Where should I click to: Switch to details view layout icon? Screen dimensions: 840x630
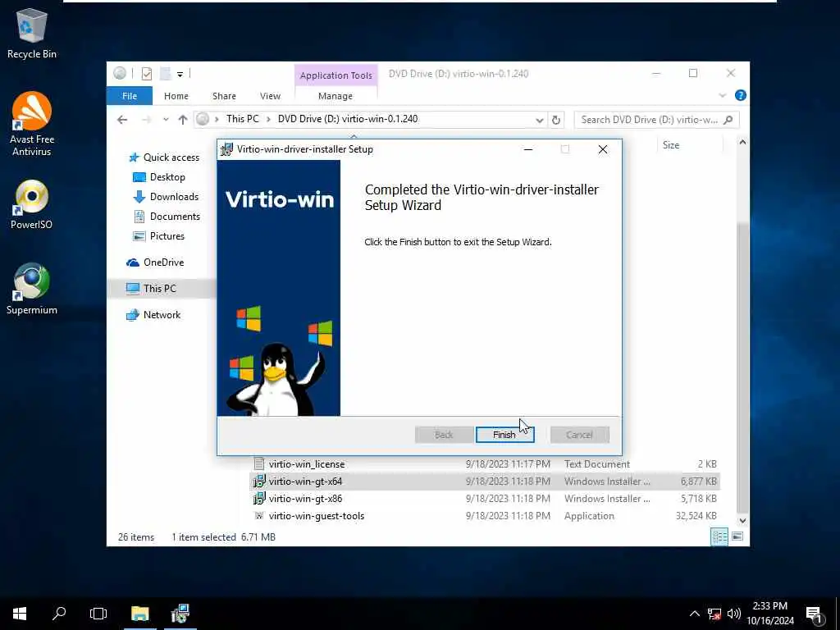coord(719,536)
